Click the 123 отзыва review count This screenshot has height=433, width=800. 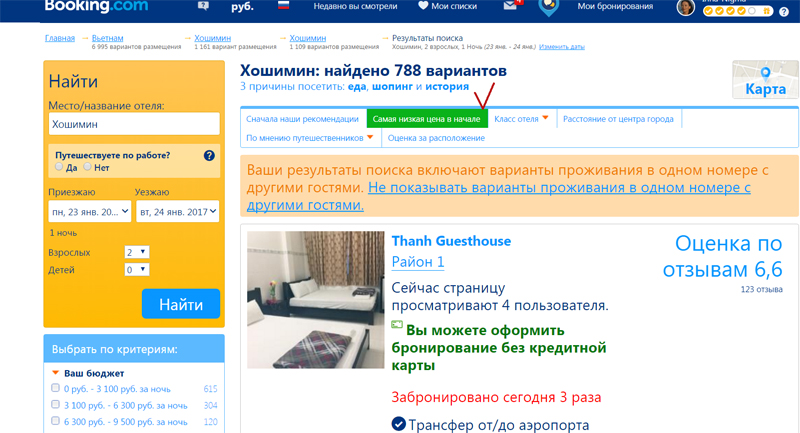point(761,289)
